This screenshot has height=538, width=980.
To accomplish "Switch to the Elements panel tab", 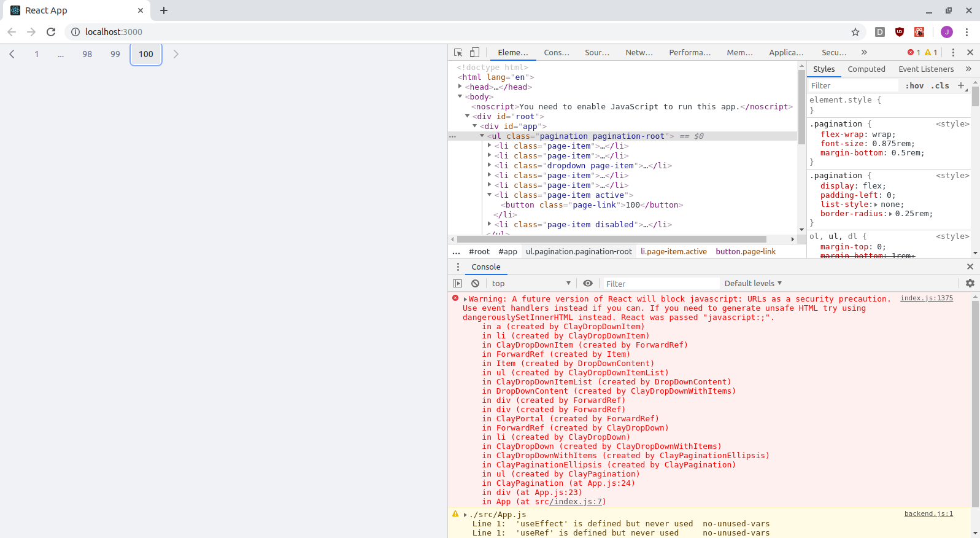I will [513, 53].
